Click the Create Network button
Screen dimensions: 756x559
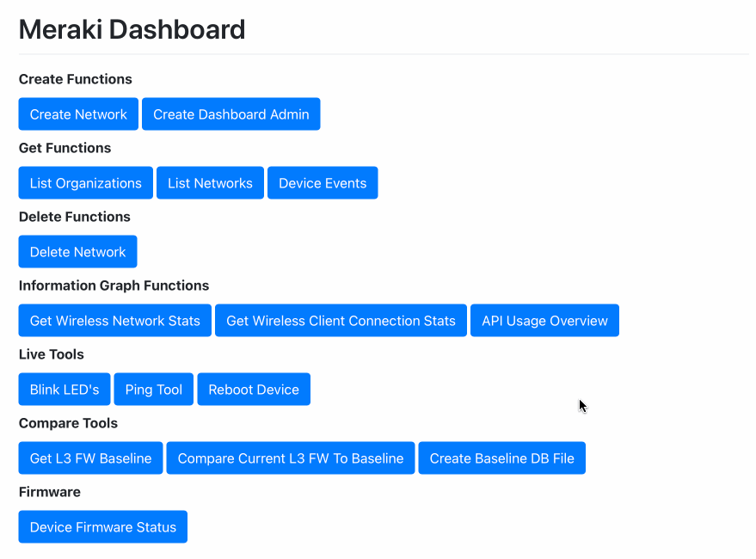tap(77, 114)
